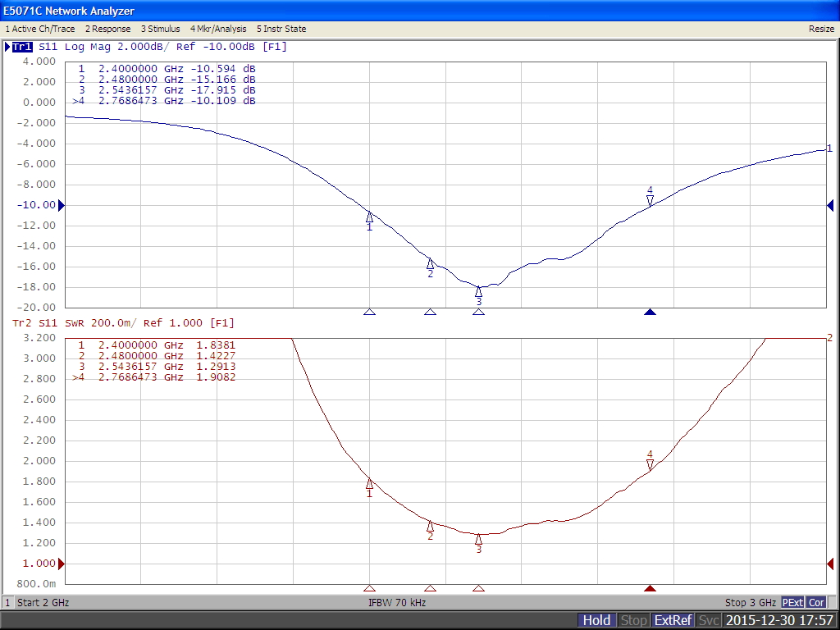Toggle the Cor correction indicator

coord(816,603)
